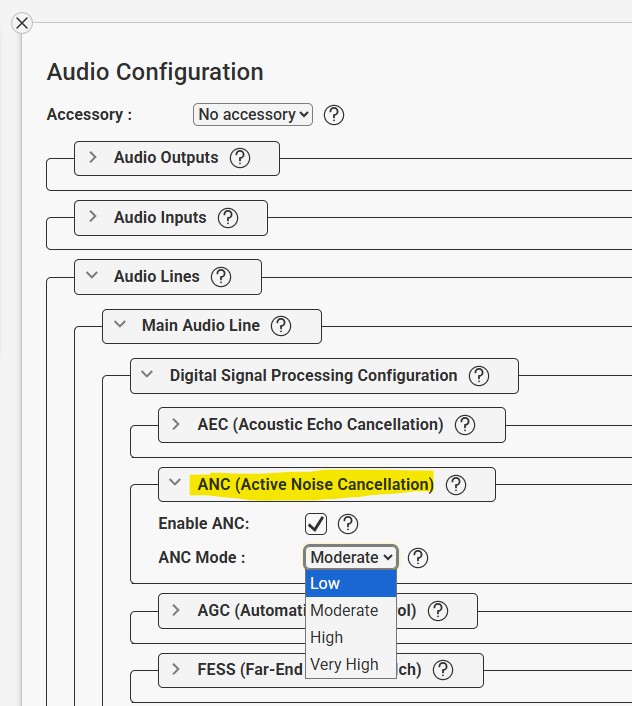Click the Audio Inputs help icon
The width and height of the screenshot is (632, 706).
228,217
